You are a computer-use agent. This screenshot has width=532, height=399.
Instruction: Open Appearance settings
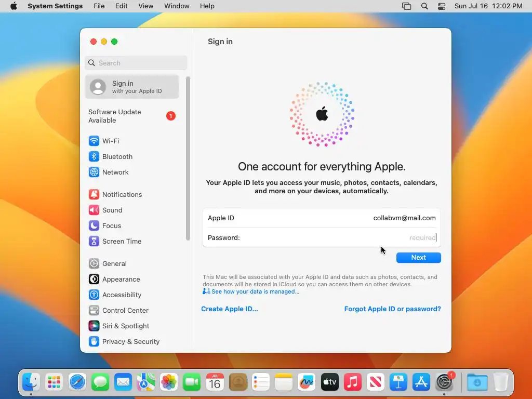click(x=114, y=279)
